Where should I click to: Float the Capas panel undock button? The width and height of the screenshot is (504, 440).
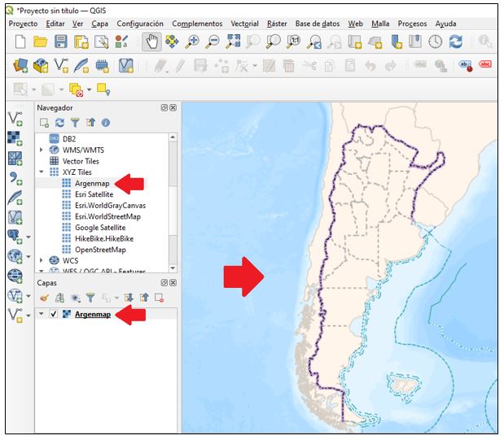(x=164, y=283)
